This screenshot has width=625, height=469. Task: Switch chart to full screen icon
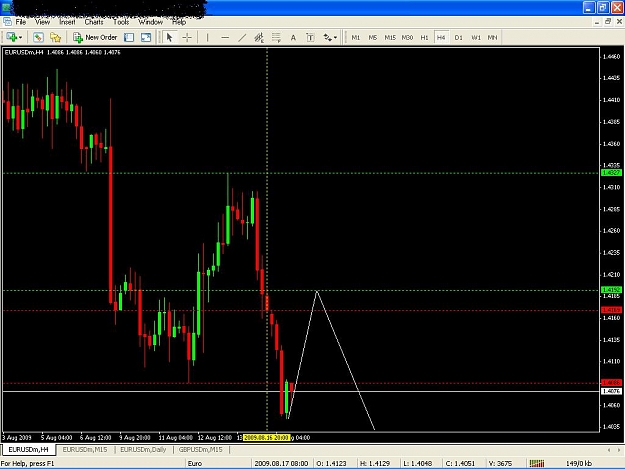[146, 37]
